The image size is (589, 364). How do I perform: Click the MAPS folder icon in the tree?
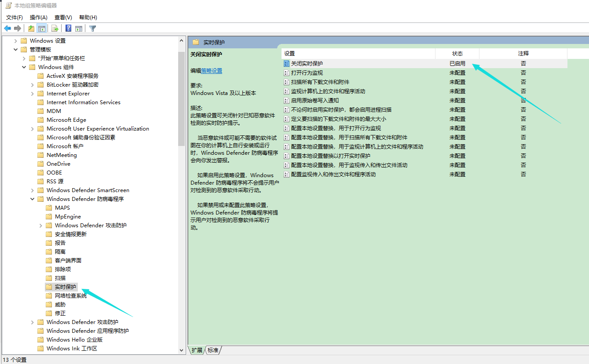point(49,208)
